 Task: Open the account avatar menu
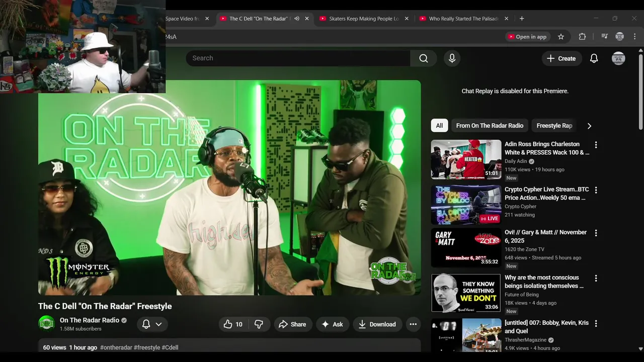click(618, 58)
